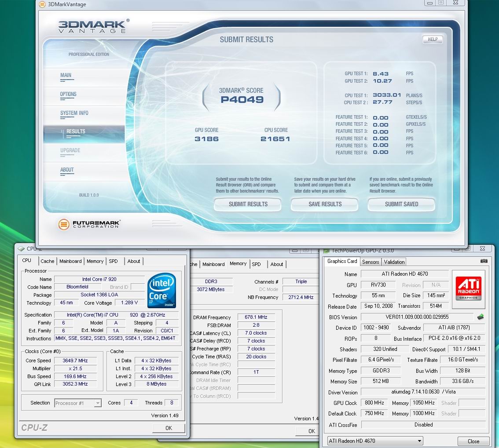
Task: Click the Driver Version atiumdag field
Action: (423, 392)
